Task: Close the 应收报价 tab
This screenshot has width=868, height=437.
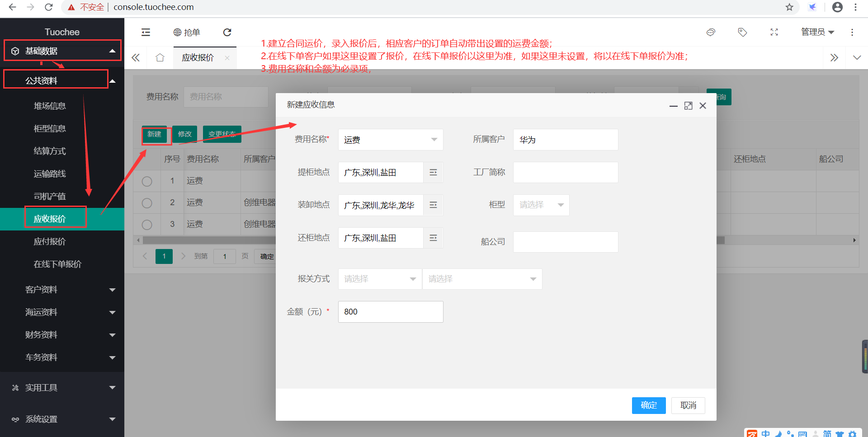Action: point(227,58)
